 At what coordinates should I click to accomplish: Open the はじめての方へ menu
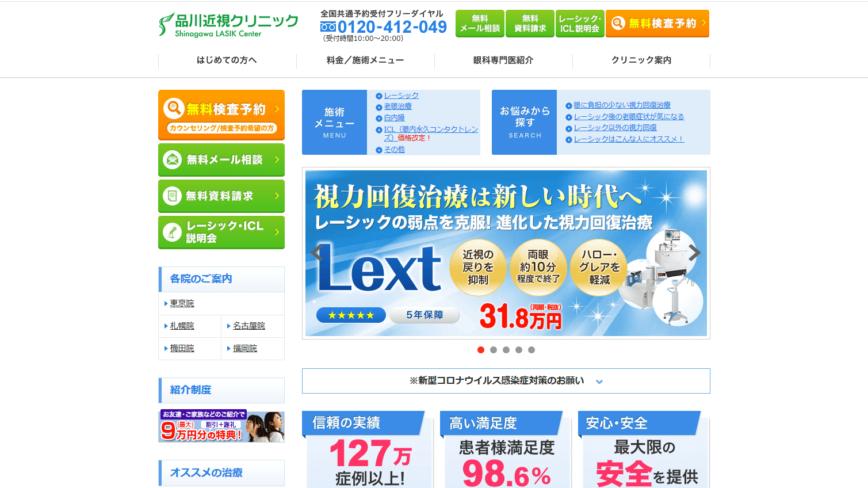(x=227, y=60)
